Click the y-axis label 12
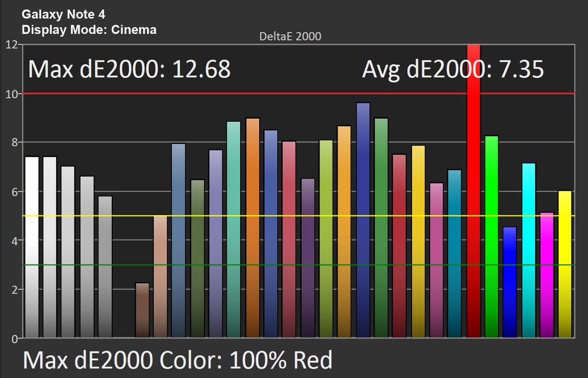588x378 pixels. coord(12,45)
